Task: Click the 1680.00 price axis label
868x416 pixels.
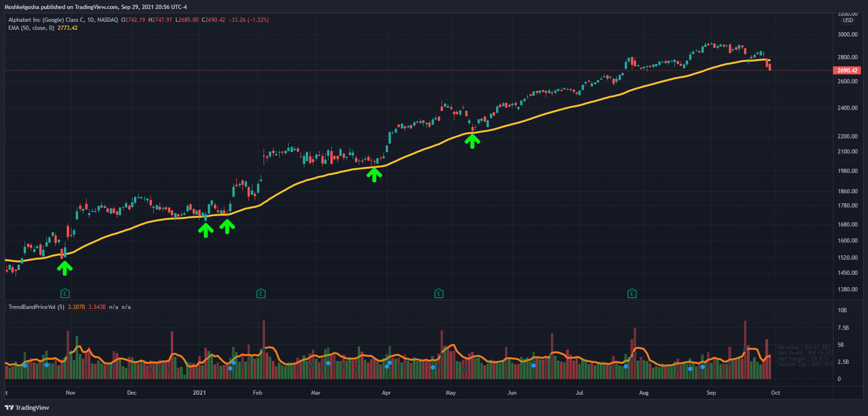Action: 847,225
